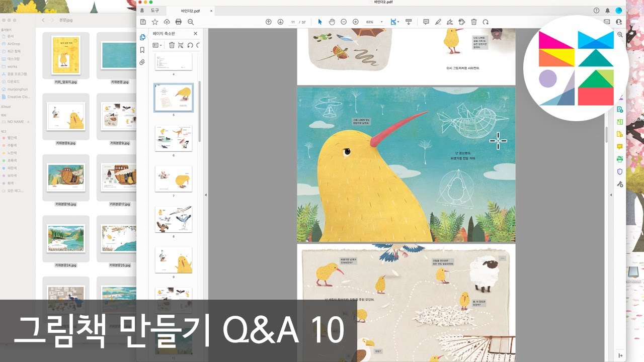Select the 바인더2.pdf document tab
The image size is (644, 362).
[x=190, y=10]
